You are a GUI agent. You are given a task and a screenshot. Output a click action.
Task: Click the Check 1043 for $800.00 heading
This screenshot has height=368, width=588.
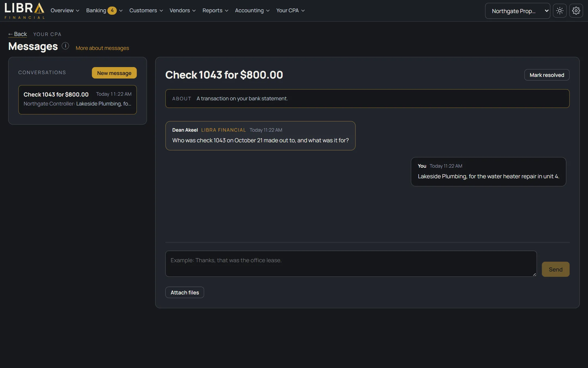click(x=224, y=75)
